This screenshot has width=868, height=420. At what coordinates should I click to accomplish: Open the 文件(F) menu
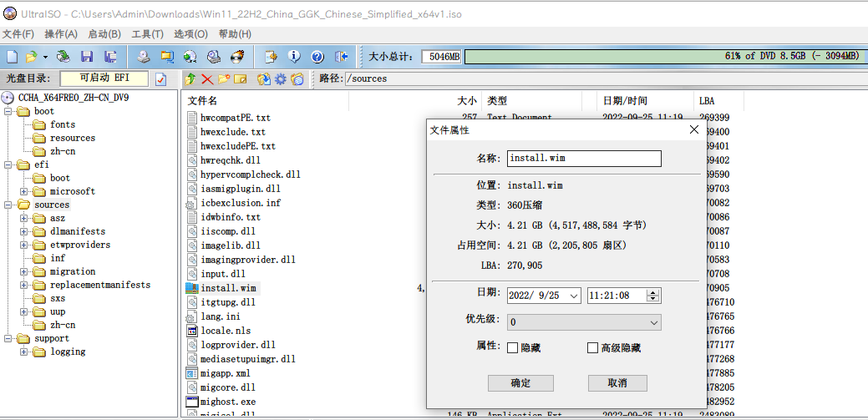(19, 34)
